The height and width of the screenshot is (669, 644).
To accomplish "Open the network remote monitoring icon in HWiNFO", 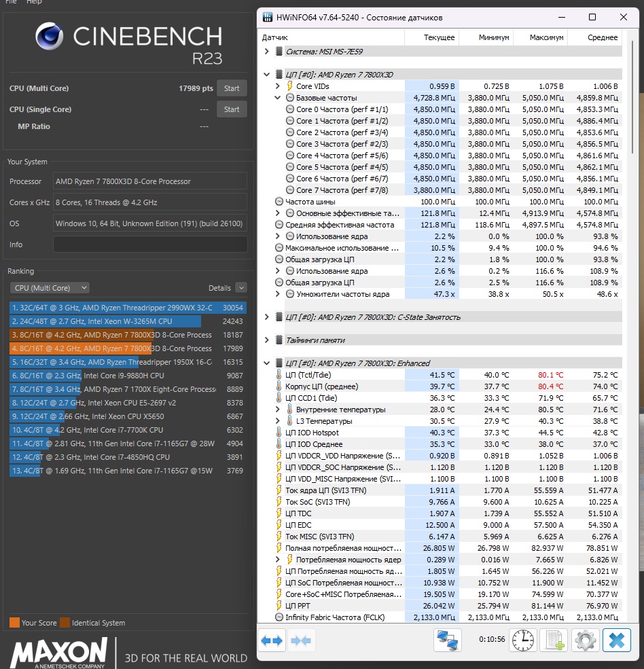I will pyautogui.click(x=447, y=640).
